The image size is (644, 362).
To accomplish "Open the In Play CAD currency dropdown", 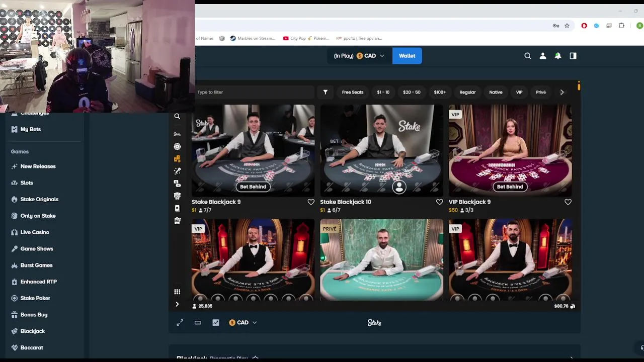I will tap(359, 56).
